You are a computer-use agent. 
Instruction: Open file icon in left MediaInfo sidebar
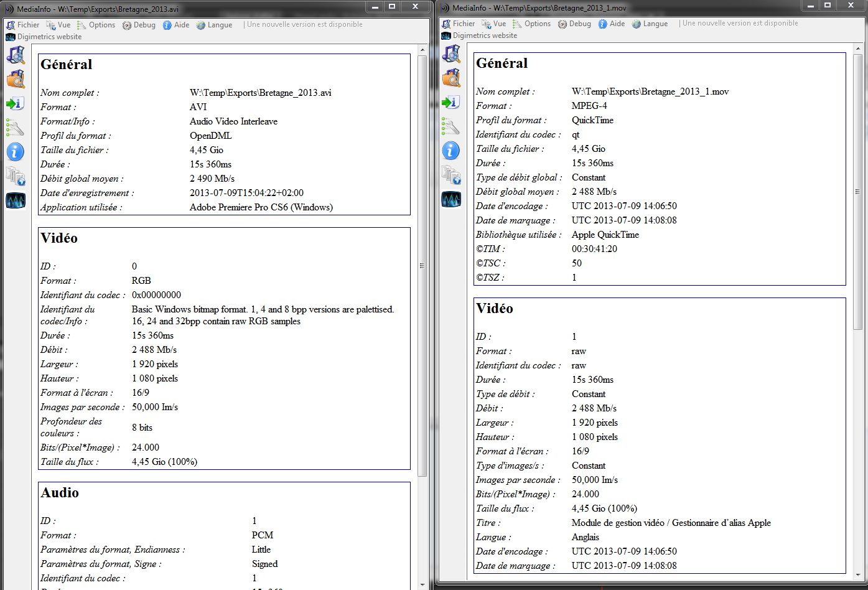point(16,55)
